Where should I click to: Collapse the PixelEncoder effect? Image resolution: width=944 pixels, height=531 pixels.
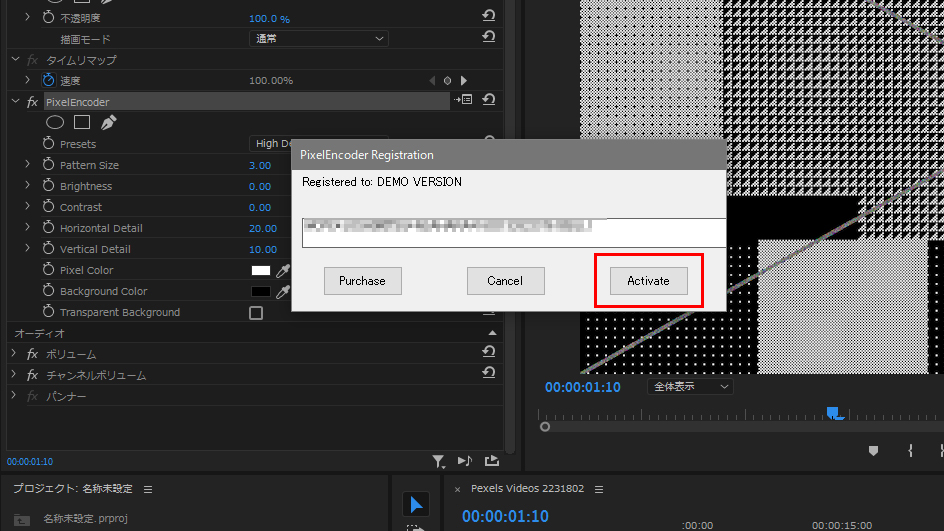pos(15,101)
